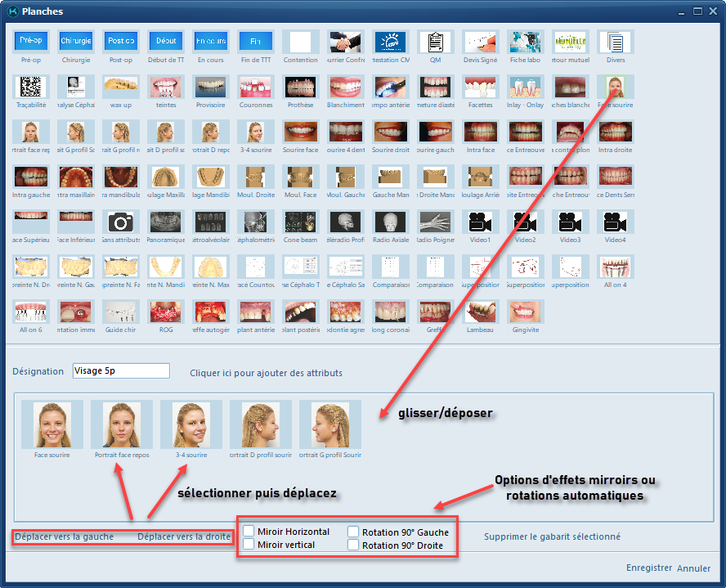Click the Chirurgie template icon
726x588 pixels.
(76, 42)
